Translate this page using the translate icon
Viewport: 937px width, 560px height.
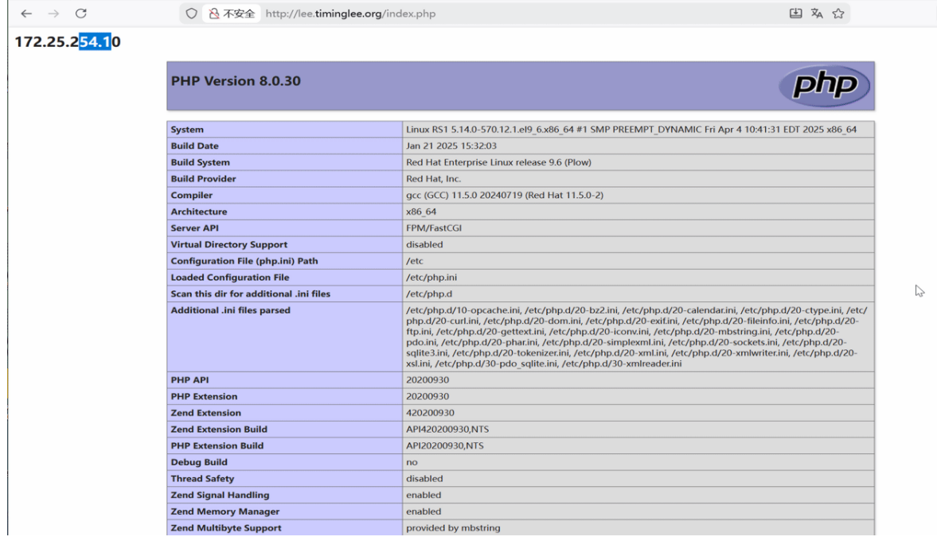pos(817,14)
